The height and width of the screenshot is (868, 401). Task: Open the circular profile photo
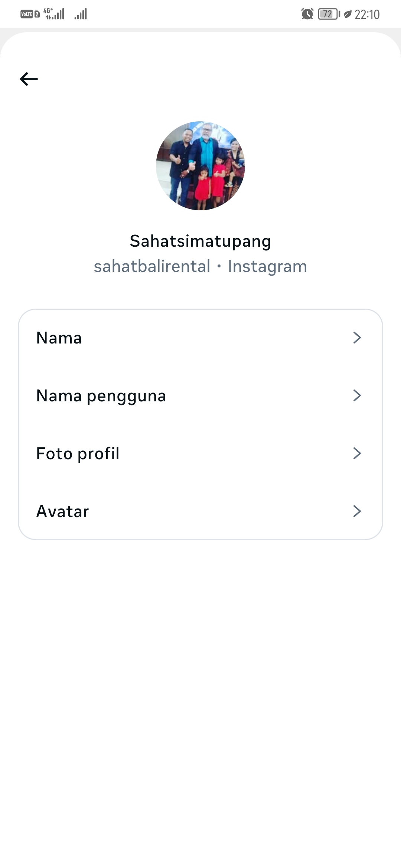(x=200, y=166)
